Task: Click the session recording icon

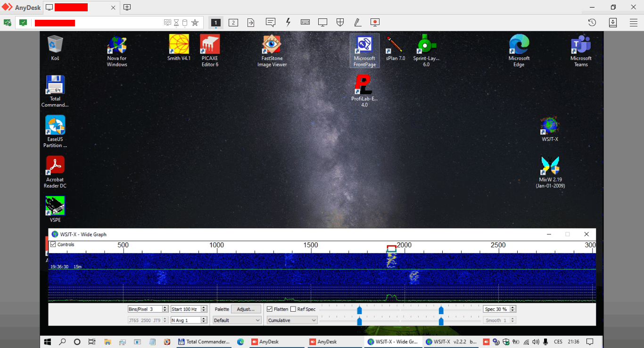Action: coord(375,22)
